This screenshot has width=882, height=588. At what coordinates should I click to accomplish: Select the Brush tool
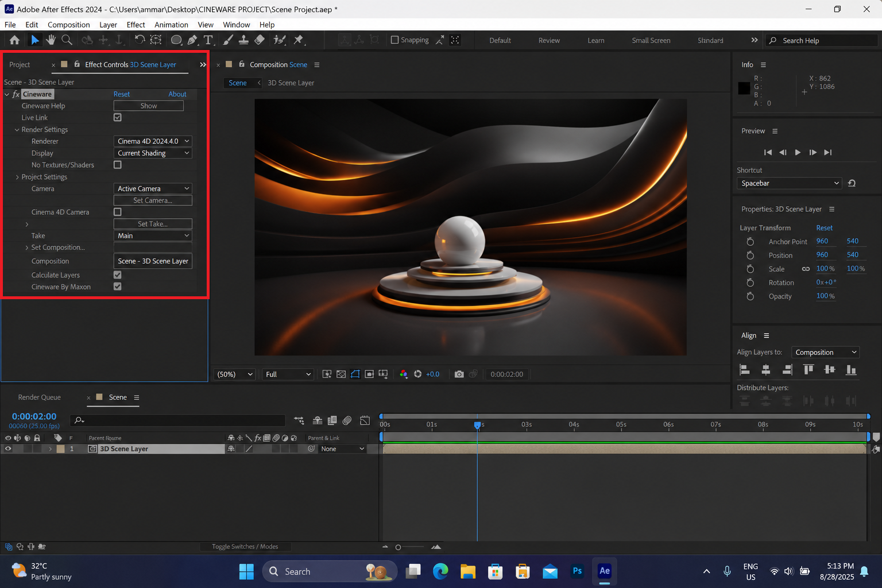(228, 40)
